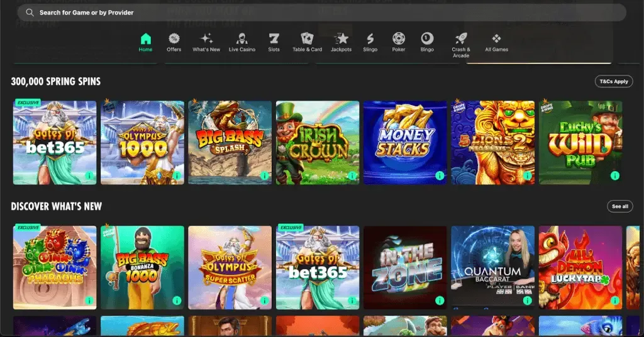Click the T&Cs Apply button
The width and height of the screenshot is (644, 337).
(x=614, y=81)
